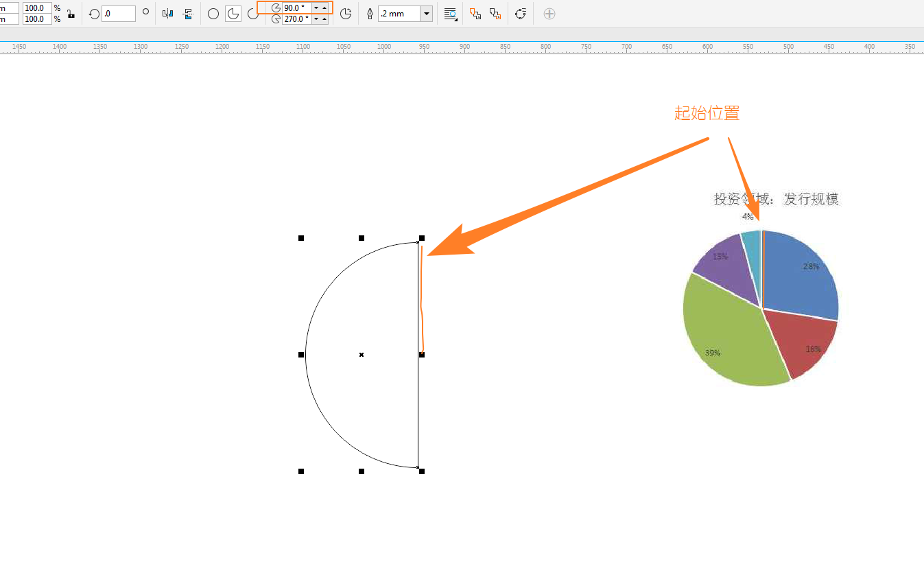Screen dimensions: 924x586
Task: Select the Arc shape mode
Action: 253,14
